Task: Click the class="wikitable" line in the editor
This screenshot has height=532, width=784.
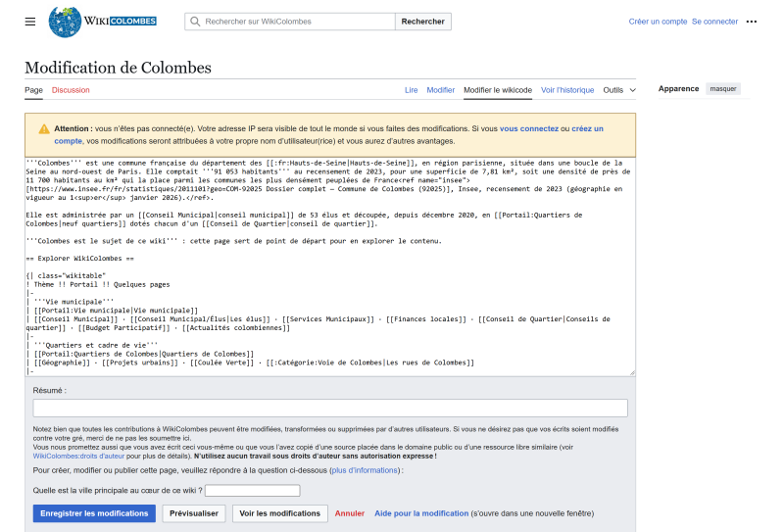Action: pyautogui.click(x=66, y=275)
